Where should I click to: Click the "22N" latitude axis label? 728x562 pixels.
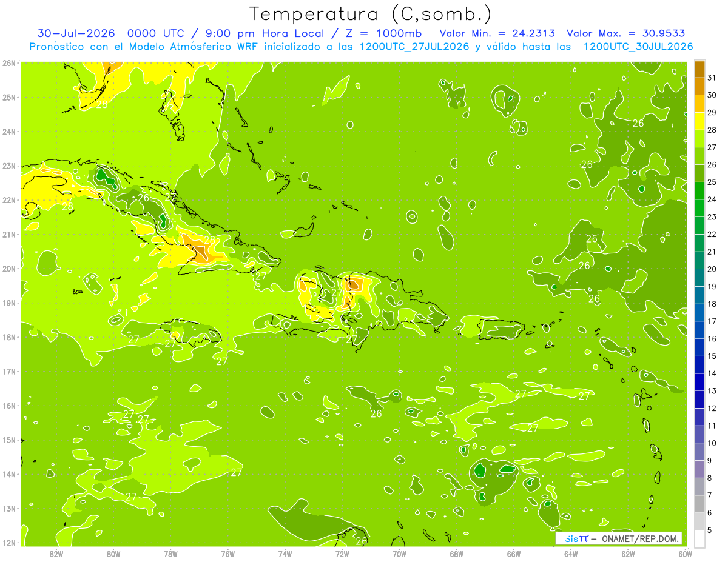pos(9,200)
